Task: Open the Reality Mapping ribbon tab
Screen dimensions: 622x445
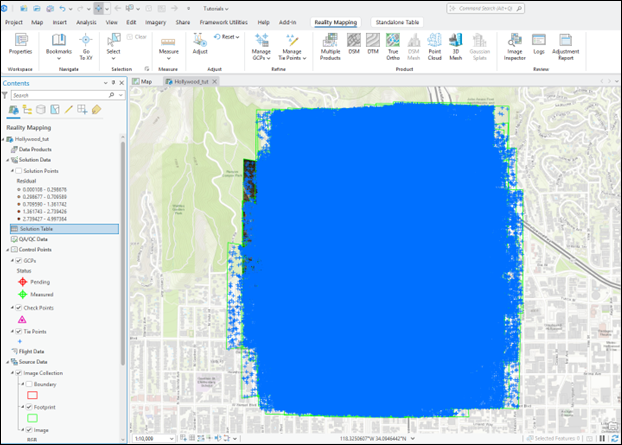Action: pyautogui.click(x=336, y=22)
